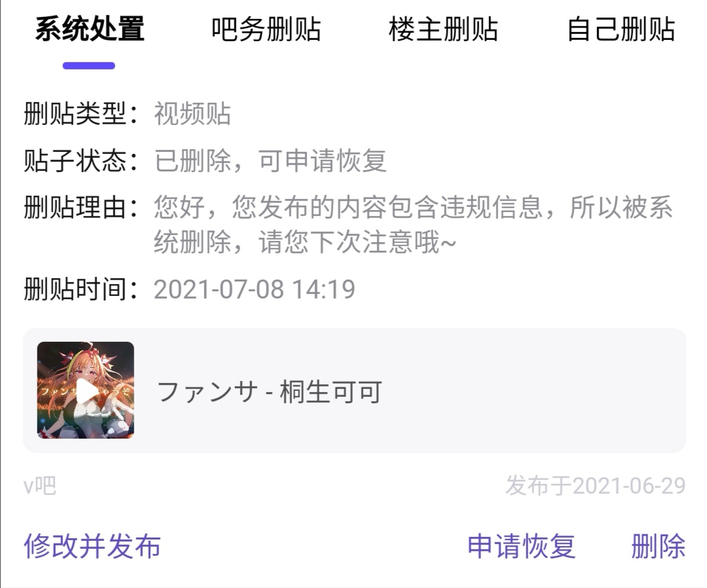Click the 发布于2021-06-29 publish date text
The width and height of the screenshot is (707, 588).
(x=595, y=486)
